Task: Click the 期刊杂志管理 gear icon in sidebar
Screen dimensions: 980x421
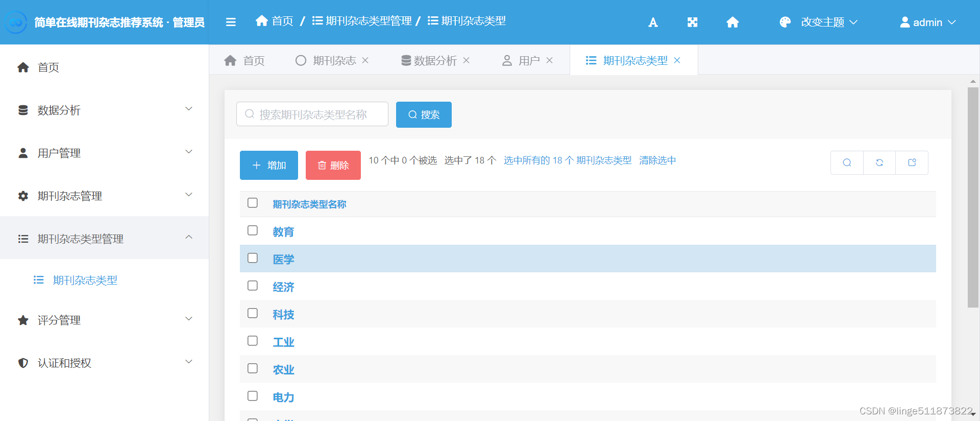Action: tap(23, 196)
